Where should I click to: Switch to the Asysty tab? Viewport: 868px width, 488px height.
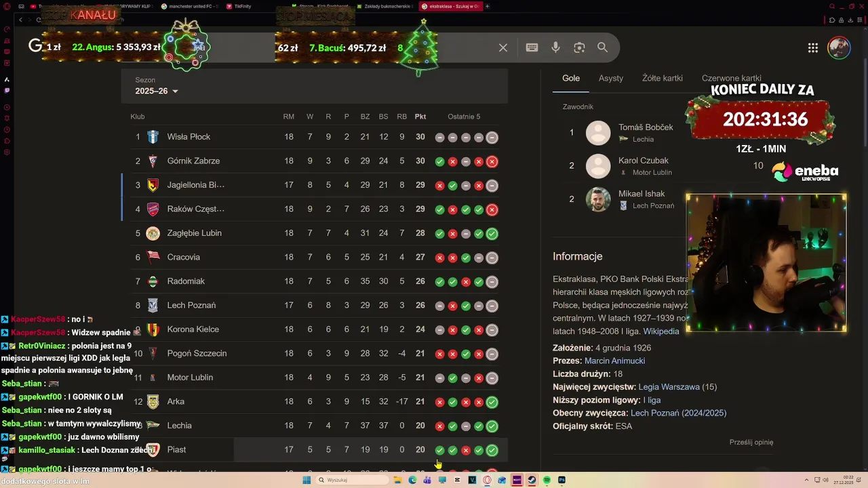[x=611, y=78]
